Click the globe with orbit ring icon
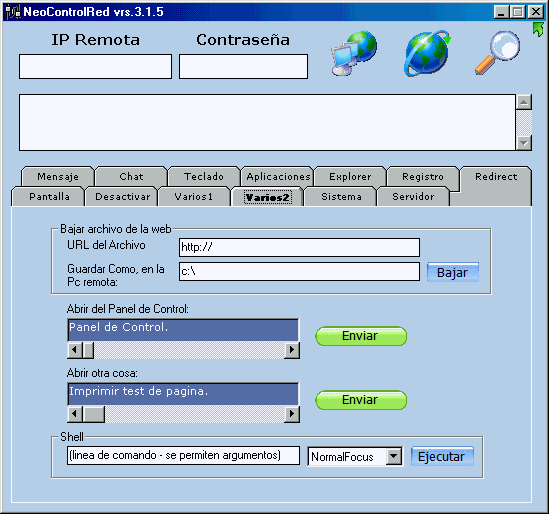 pos(427,53)
